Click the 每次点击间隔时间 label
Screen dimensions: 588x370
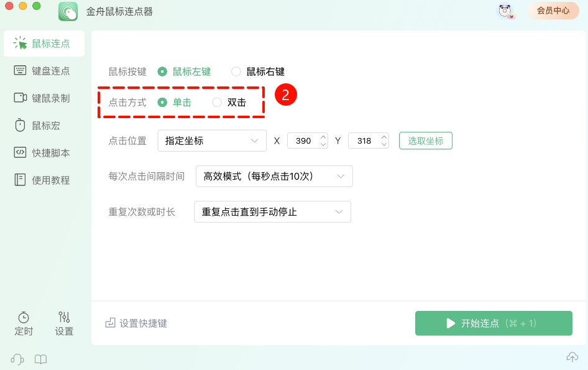pyautogui.click(x=147, y=176)
